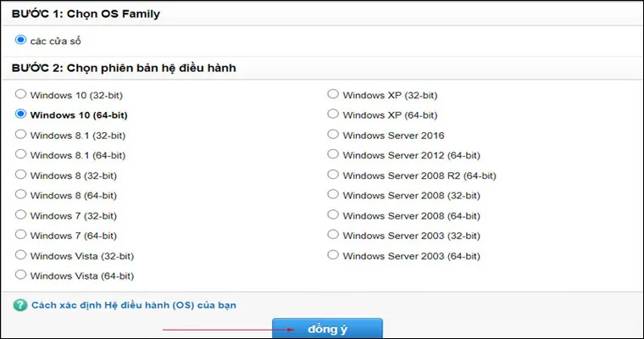Select Windows Server 2003 (32-bit)

click(x=333, y=235)
